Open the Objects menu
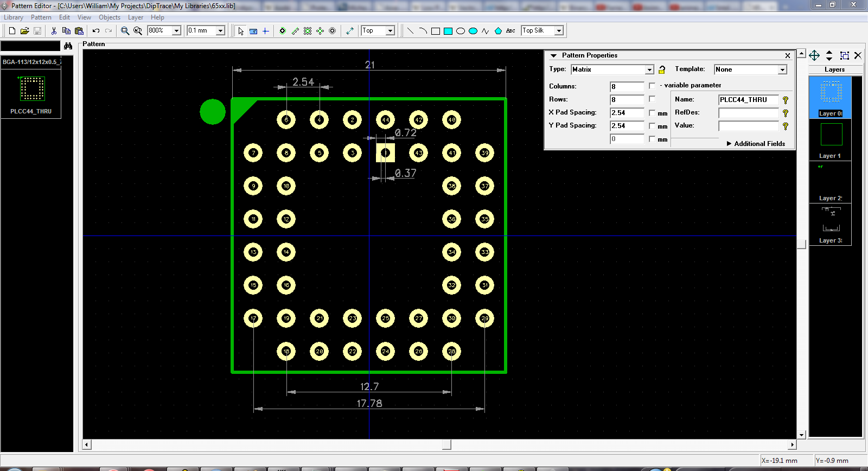The image size is (868, 471). (x=109, y=17)
